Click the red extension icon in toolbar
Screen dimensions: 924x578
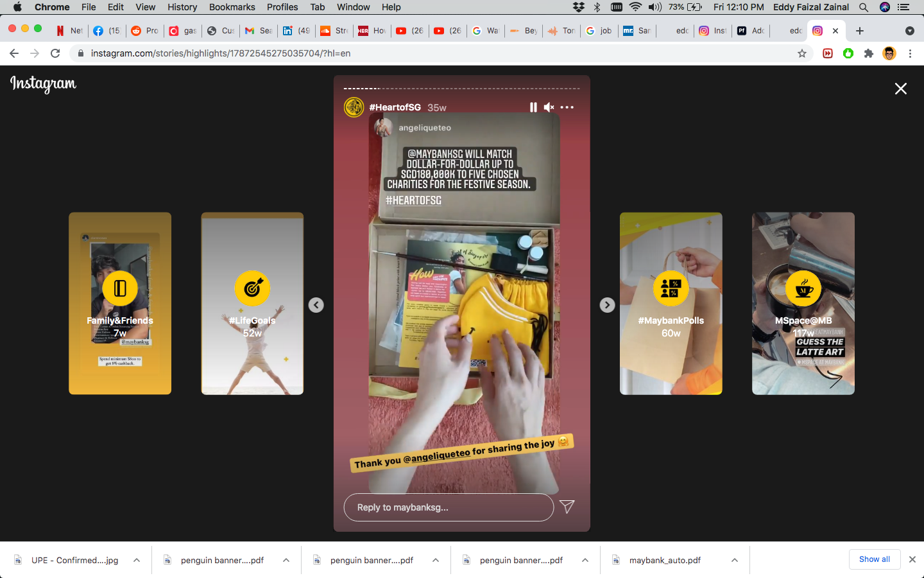828,53
